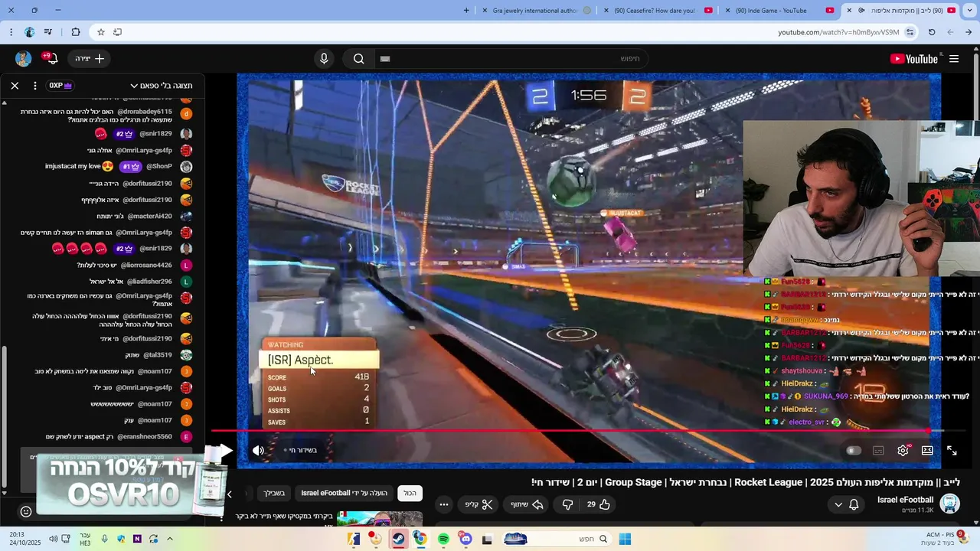Like the video showing 29 likes
Image resolution: width=980 pixels, height=551 pixels.
pyautogui.click(x=598, y=504)
